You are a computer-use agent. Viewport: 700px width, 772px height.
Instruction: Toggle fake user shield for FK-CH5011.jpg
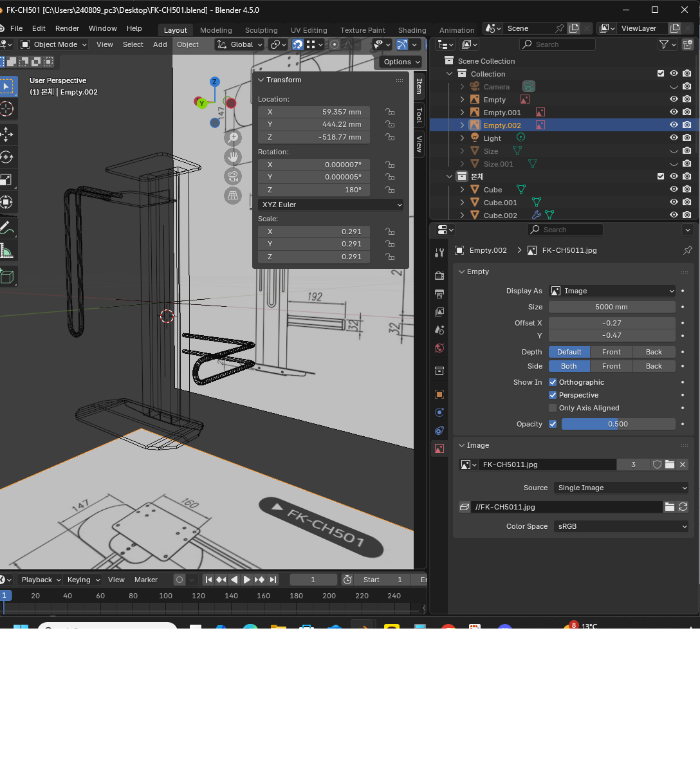[x=657, y=464]
